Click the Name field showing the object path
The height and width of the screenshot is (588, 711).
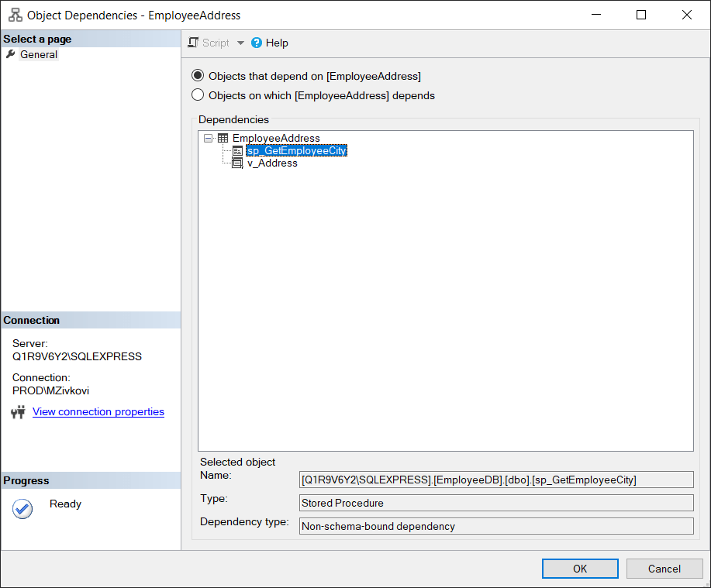click(x=495, y=480)
